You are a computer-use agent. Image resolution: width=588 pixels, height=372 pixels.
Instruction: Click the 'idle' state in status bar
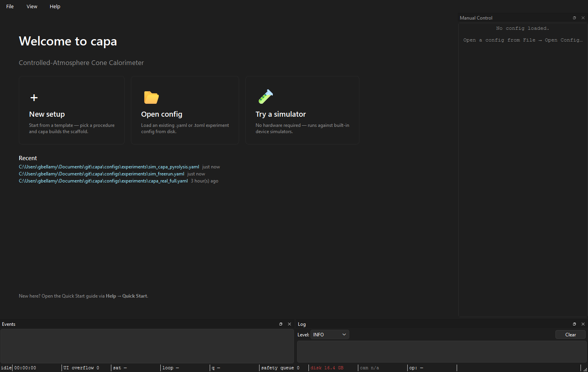tap(6, 368)
